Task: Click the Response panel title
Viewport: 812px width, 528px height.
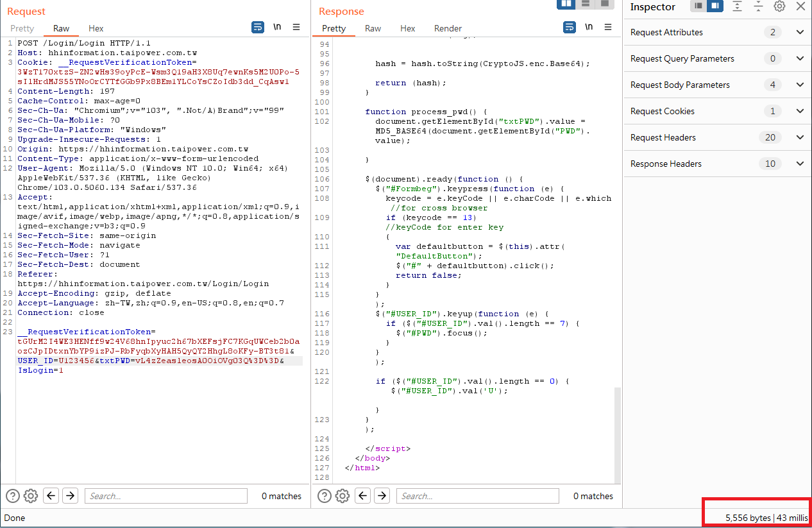Action: (x=341, y=11)
